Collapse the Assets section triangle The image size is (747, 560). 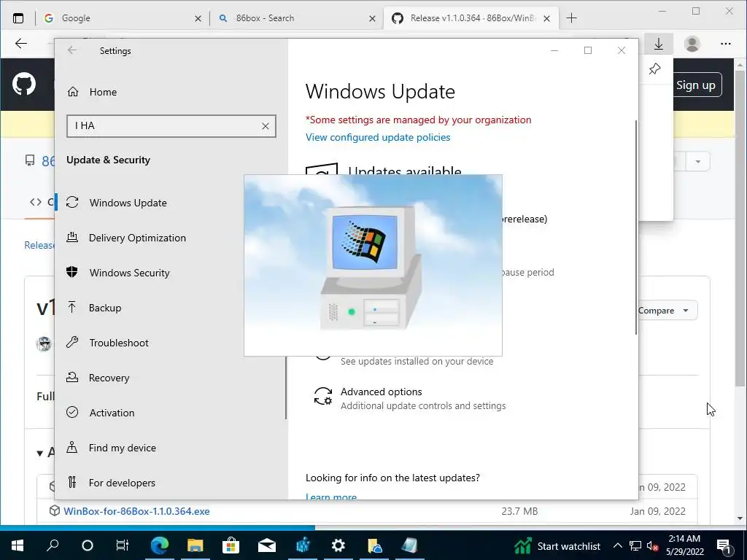pyautogui.click(x=40, y=453)
